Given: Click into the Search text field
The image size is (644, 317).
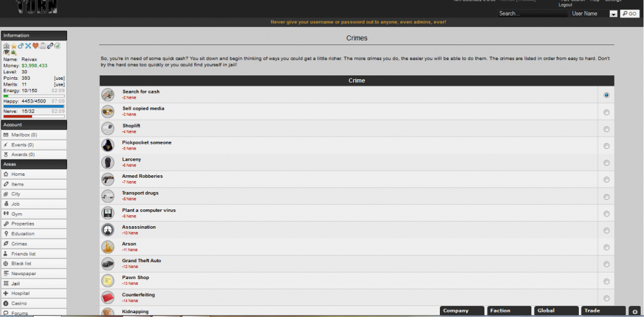Looking at the screenshot, I should click(x=532, y=14).
